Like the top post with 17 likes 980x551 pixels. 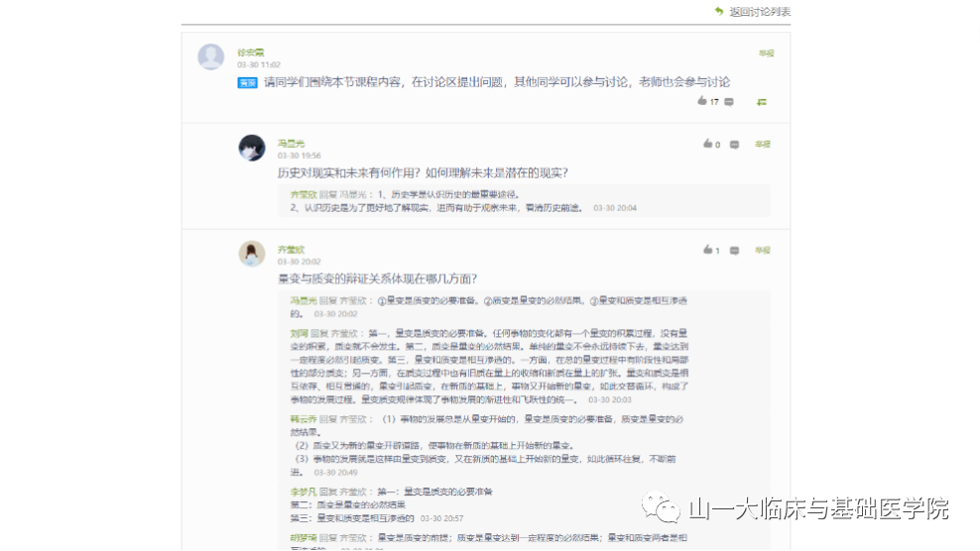point(702,101)
